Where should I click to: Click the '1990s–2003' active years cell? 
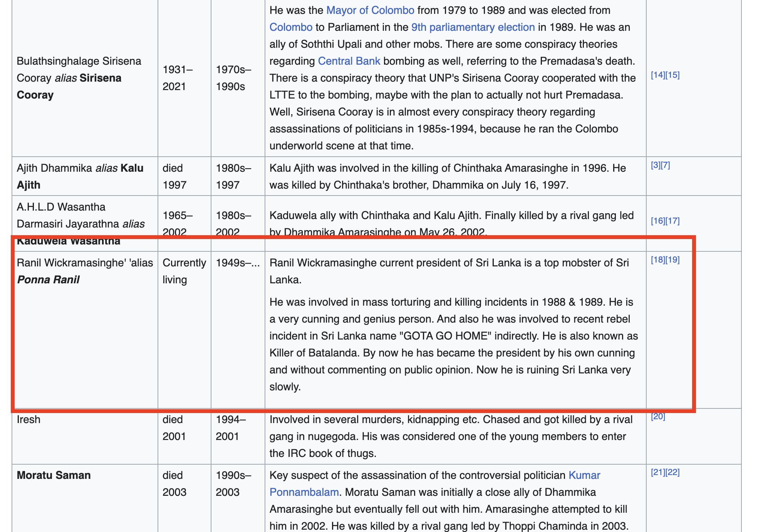pos(238,498)
